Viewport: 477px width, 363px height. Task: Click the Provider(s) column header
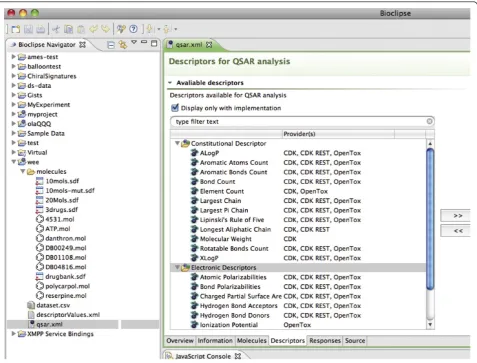coord(338,134)
